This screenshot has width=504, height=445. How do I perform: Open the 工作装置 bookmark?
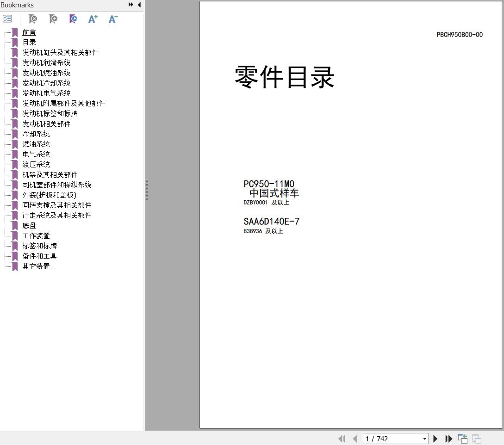36,235
